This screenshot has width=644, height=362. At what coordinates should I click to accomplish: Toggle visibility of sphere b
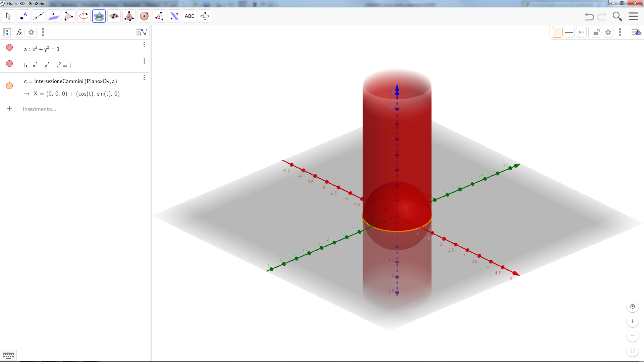click(9, 64)
